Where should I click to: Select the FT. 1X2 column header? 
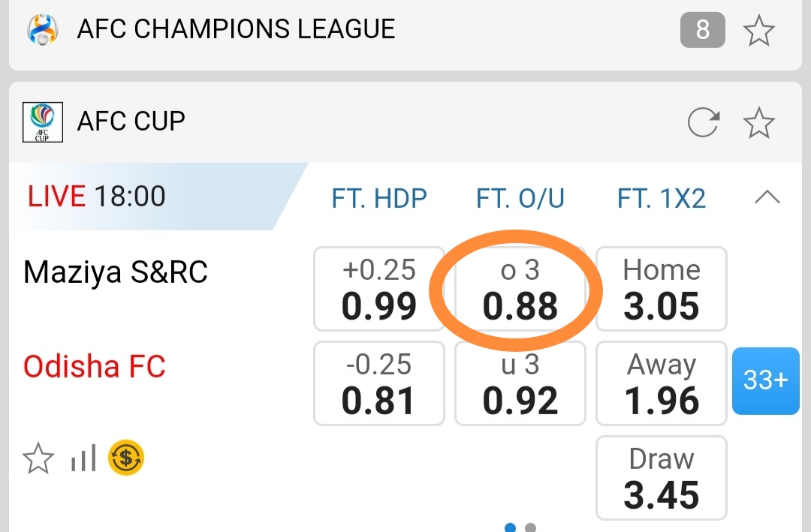pos(661,199)
